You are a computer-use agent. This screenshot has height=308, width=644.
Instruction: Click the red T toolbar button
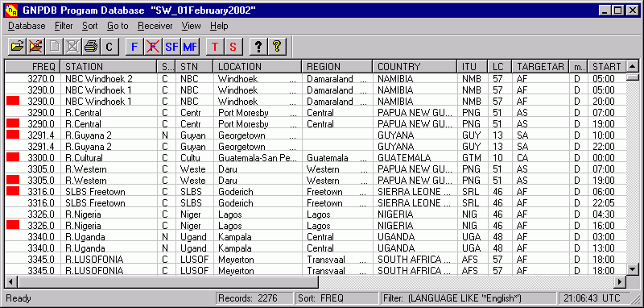point(215,47)
